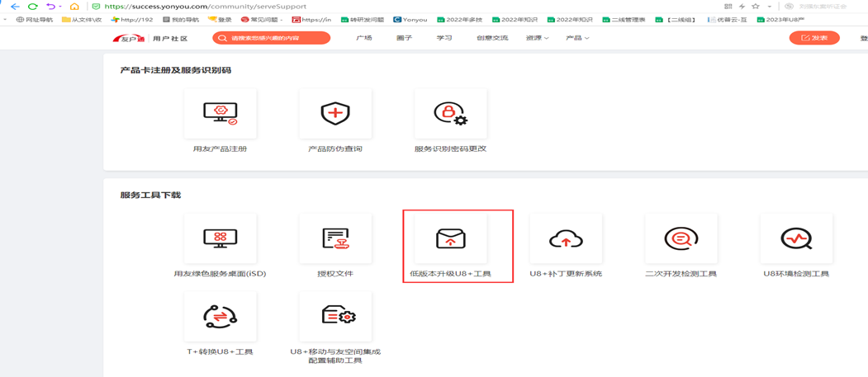This screenshot has height=377, width=868.
Task: Expand the 资源 dropdown menu
Action: pos(537,38)
